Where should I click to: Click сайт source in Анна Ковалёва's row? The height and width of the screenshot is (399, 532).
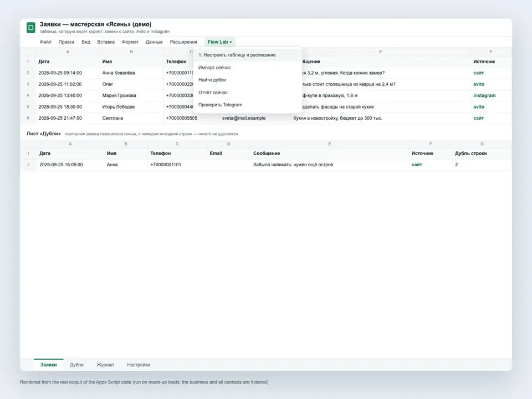click(x=491, y=73)
